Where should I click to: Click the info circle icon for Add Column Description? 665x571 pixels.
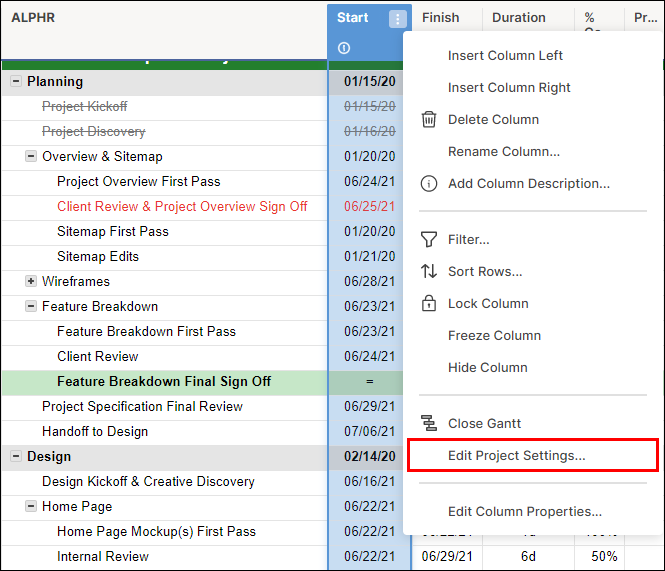click(429, 183)
